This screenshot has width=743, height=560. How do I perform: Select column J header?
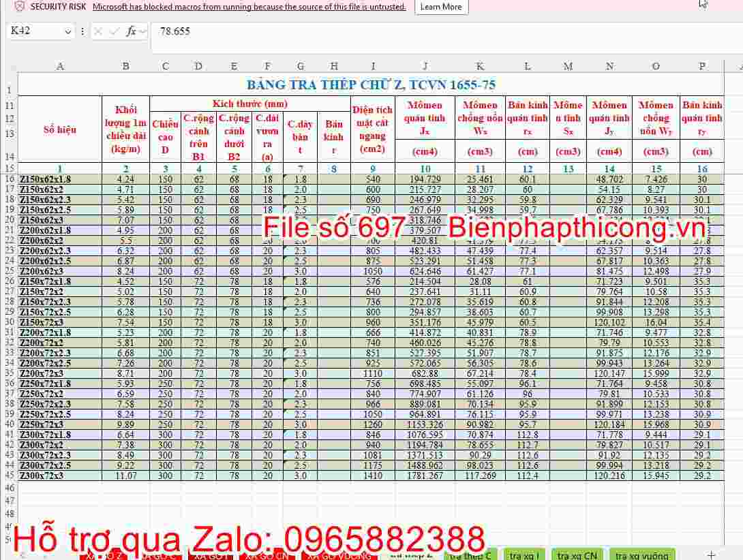[425, 65]
